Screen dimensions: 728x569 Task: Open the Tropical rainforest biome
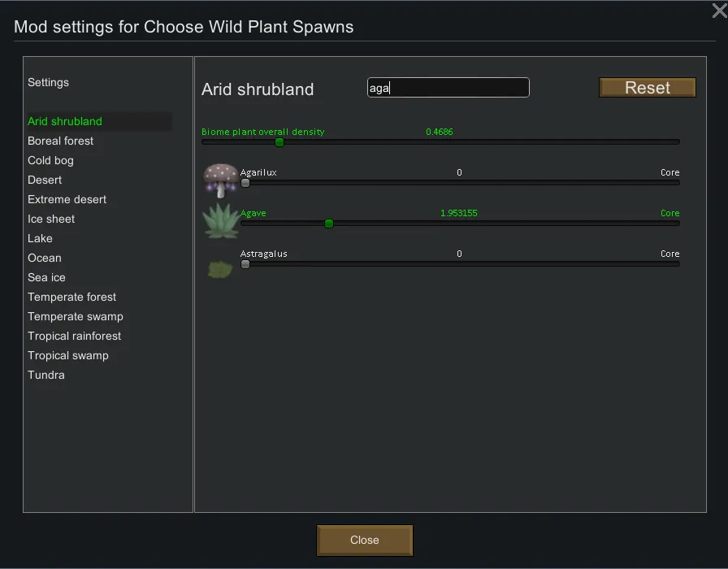(x=74, y=336)
